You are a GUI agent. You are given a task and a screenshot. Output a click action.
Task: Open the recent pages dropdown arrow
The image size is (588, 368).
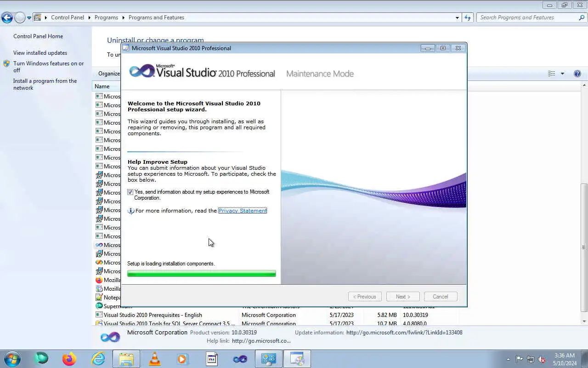tap(29, 18)
